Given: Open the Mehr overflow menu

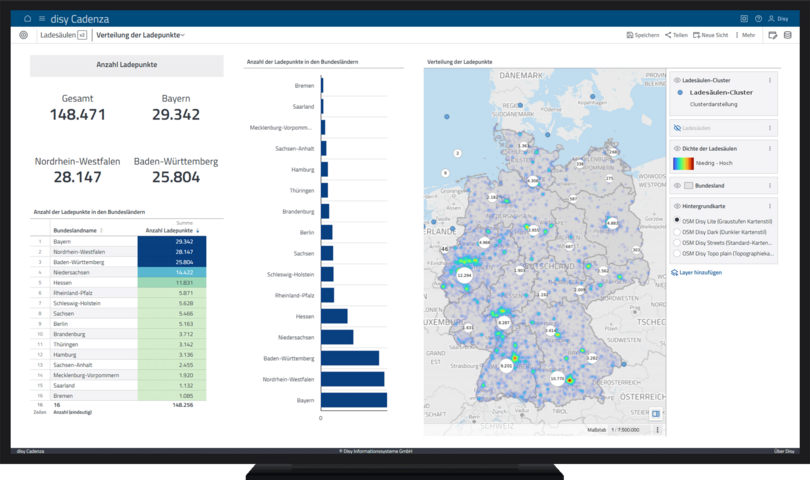Looking at the screenshot, I should point(745,35).
